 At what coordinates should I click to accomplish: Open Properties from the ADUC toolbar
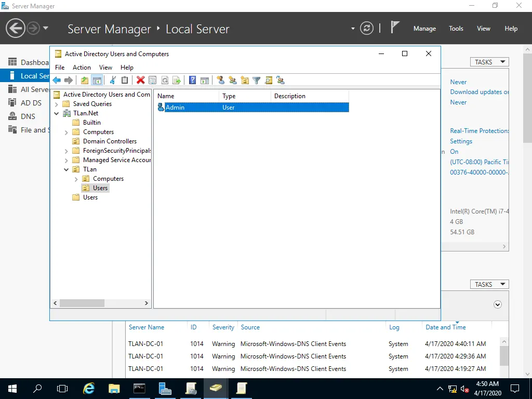[x=153, y=81]
